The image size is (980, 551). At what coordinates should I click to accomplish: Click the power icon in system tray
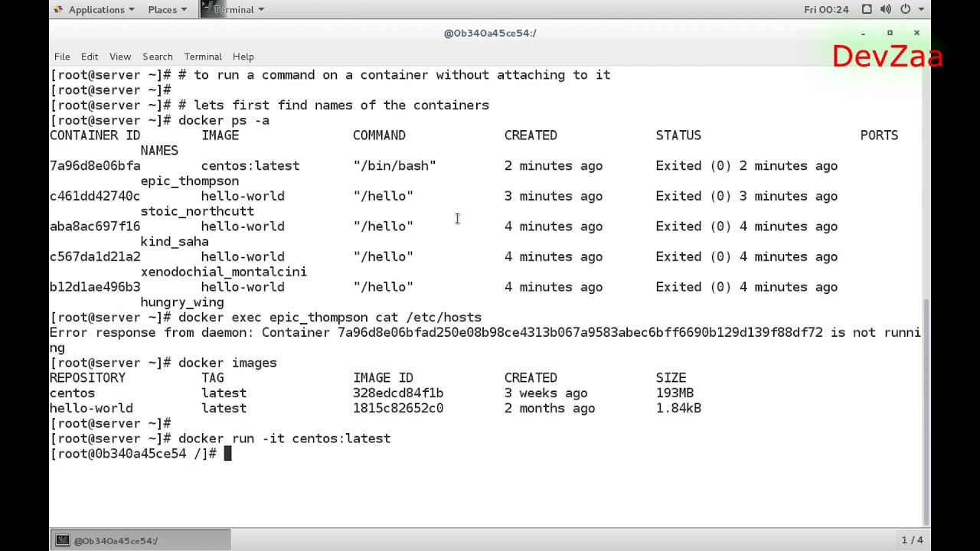pyautogui.click(x=905, y=9)
